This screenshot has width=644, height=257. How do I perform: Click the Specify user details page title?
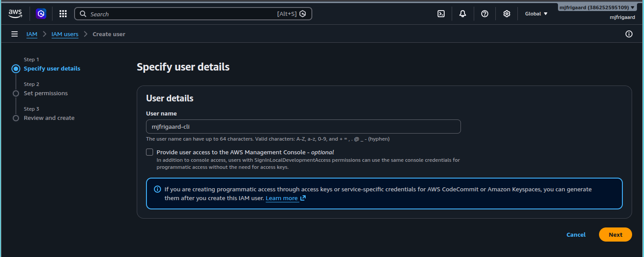(183, 67)
